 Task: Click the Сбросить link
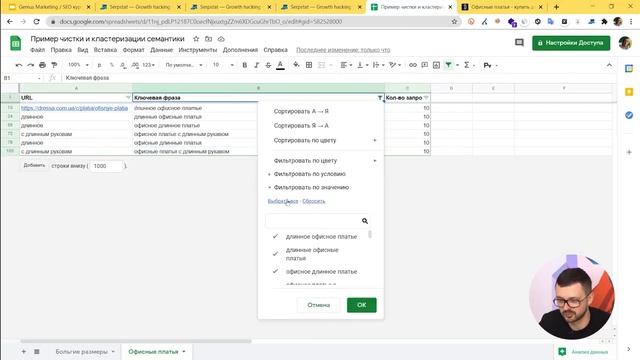pos(313,201)
